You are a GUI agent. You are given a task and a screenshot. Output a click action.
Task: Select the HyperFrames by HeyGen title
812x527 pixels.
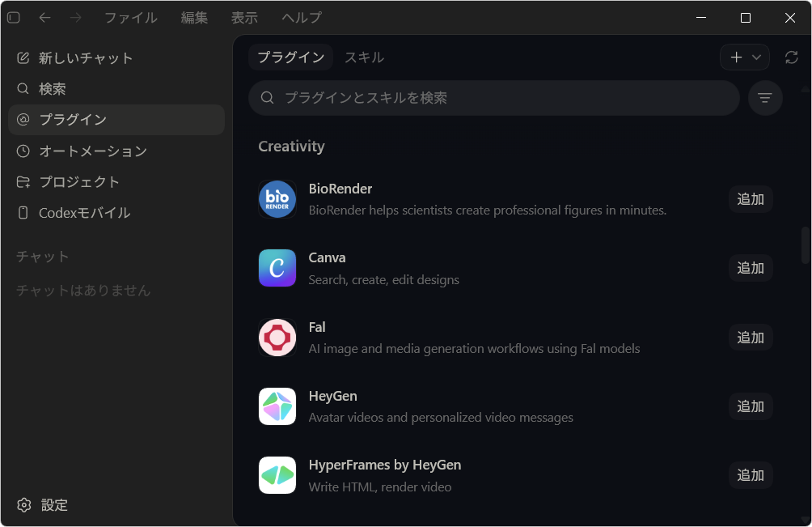coord(385,465)
